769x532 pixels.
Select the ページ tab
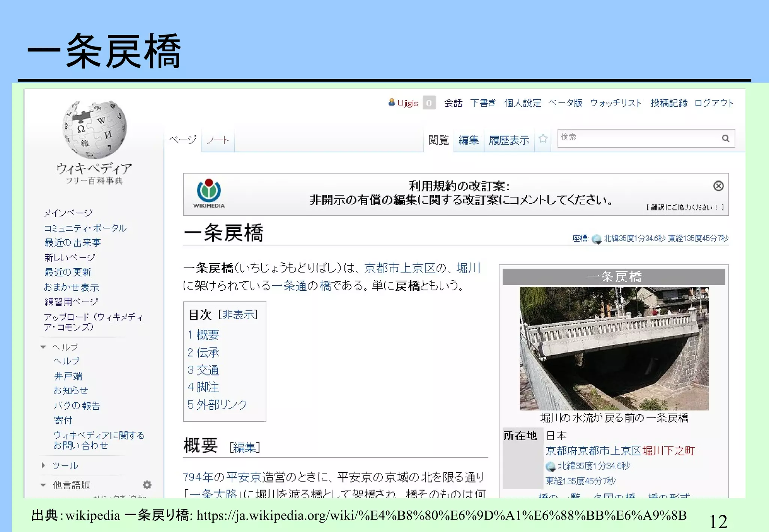182,140
